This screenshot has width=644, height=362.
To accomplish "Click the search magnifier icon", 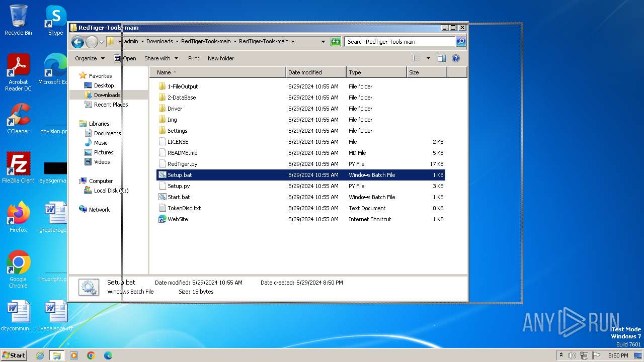I will (460, 42).
